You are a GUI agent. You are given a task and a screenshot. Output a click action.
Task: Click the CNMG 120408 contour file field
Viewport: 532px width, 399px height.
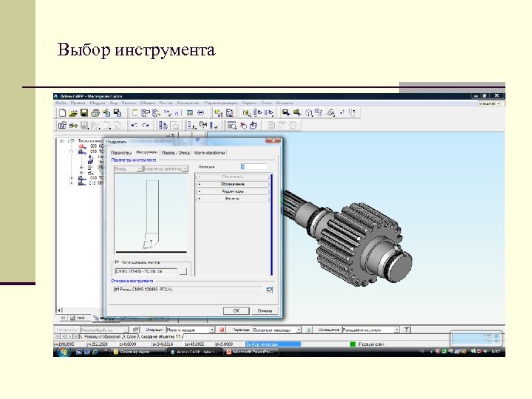pyautogui.click(x=146, y=271)
